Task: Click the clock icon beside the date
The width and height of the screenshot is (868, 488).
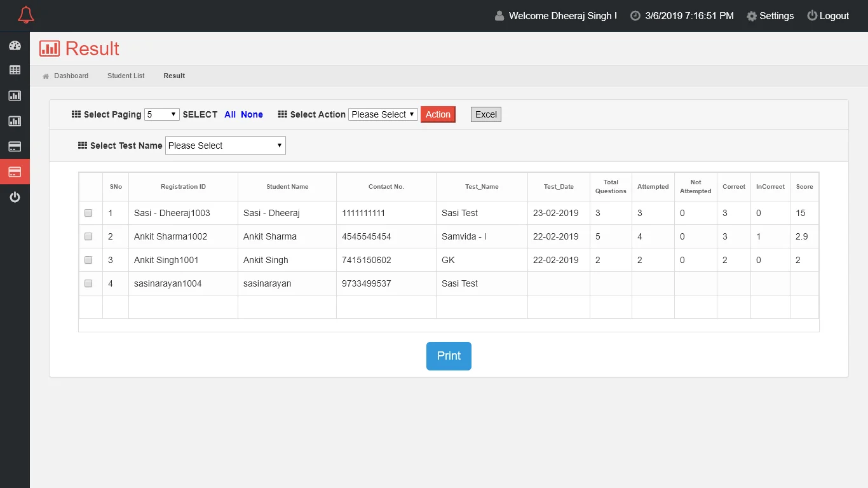Action: 635,16
